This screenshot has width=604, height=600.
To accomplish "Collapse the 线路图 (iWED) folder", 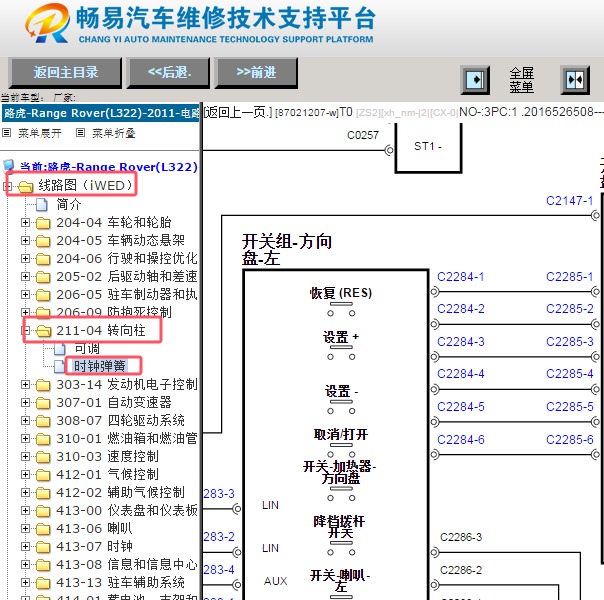I will tap(7, 186).
